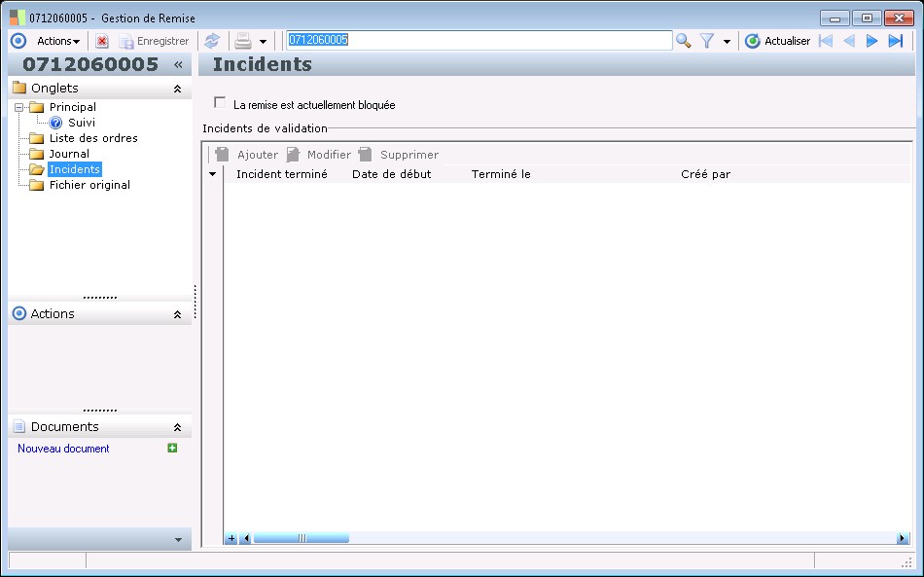Image resolution: width=924 pixels, height=577 pixels.
Task: Open the grid column selector triangle
Action: [213, 174]
